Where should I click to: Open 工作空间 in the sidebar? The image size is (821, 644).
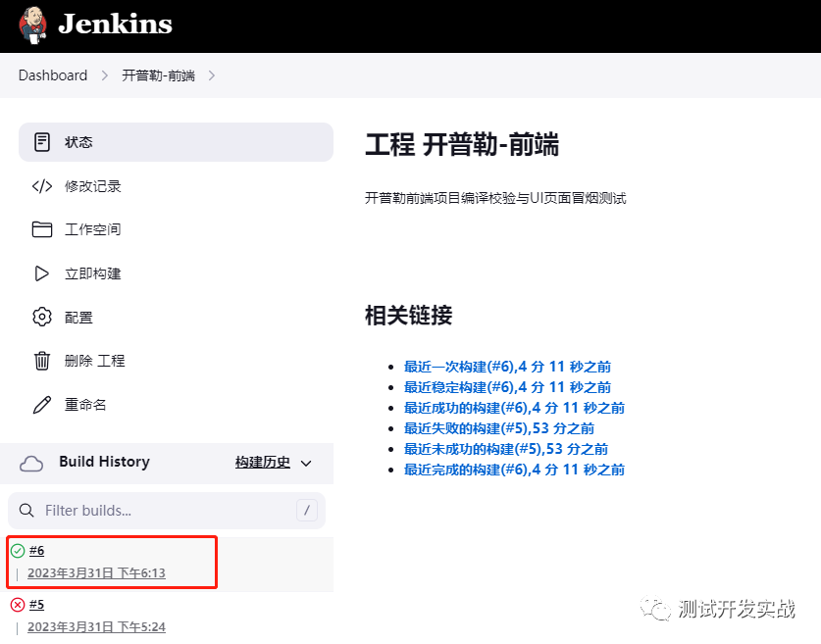[x=92, y=229]
